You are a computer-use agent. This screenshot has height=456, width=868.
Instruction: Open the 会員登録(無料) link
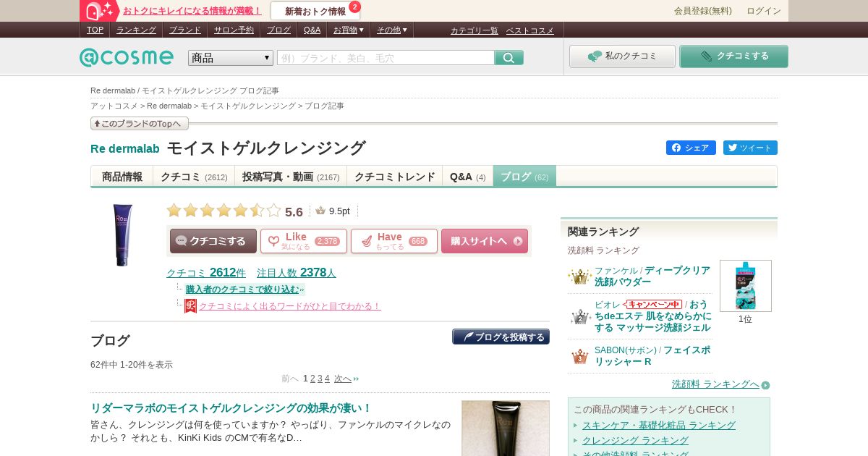[x=703, y=11]
